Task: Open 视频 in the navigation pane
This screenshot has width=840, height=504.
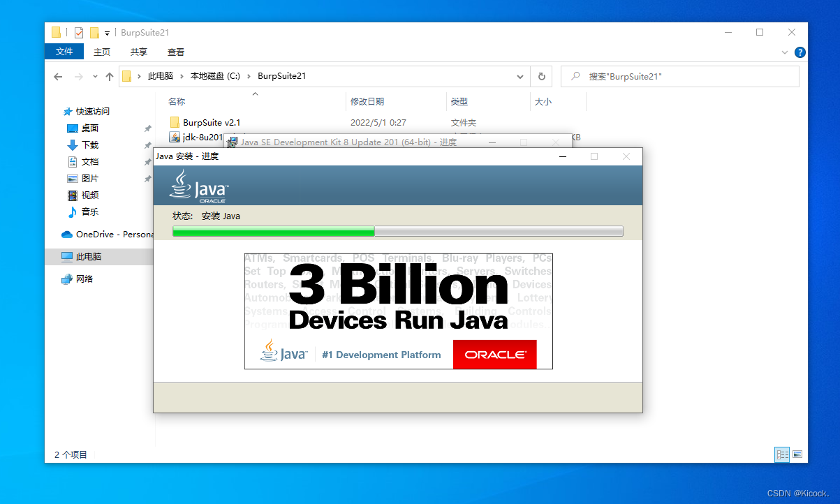Action: coord(90,195)
